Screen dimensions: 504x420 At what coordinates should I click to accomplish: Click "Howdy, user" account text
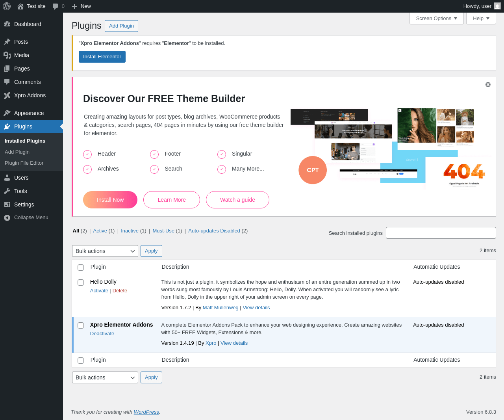pos(477,6)
